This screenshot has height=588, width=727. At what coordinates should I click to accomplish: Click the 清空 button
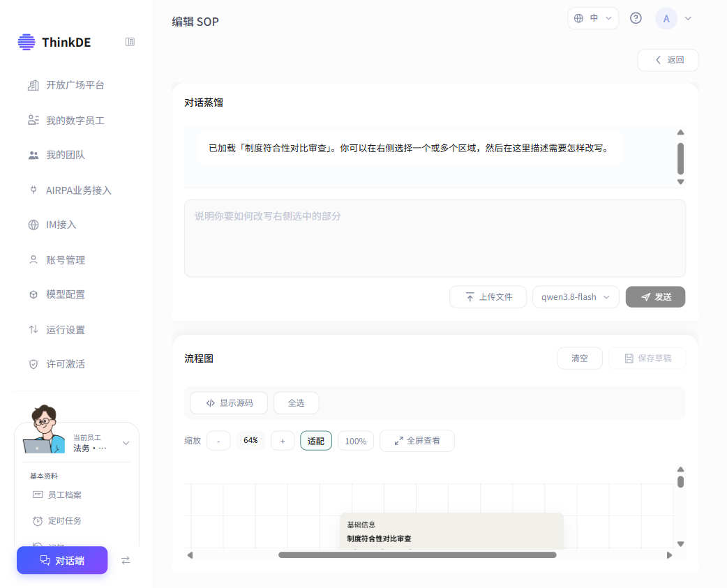tap(580, 359)
